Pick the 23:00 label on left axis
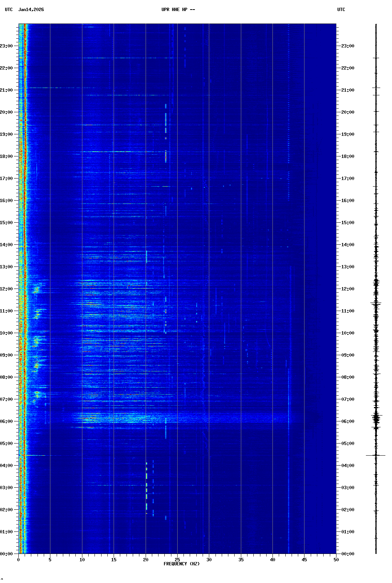 (x=7, y=46)
